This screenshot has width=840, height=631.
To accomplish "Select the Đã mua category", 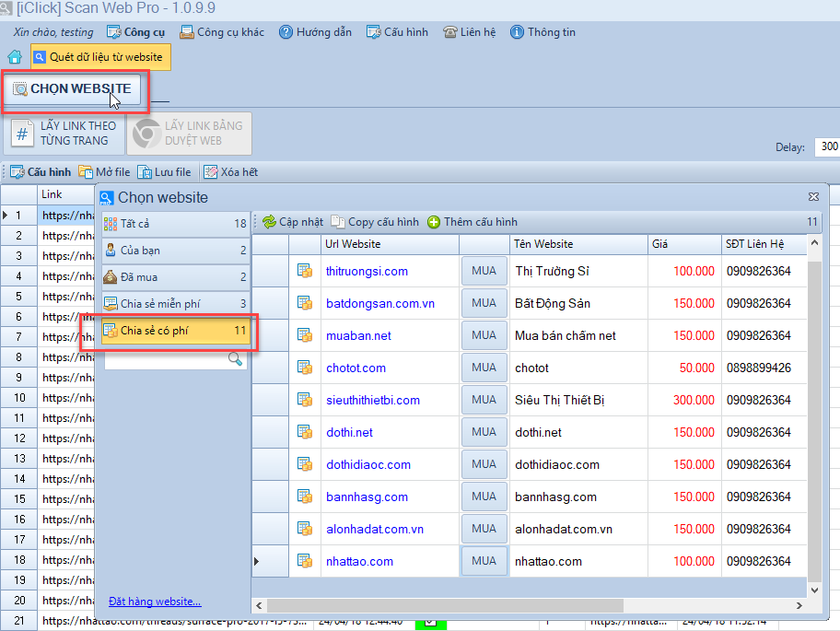I will [175, 277].
